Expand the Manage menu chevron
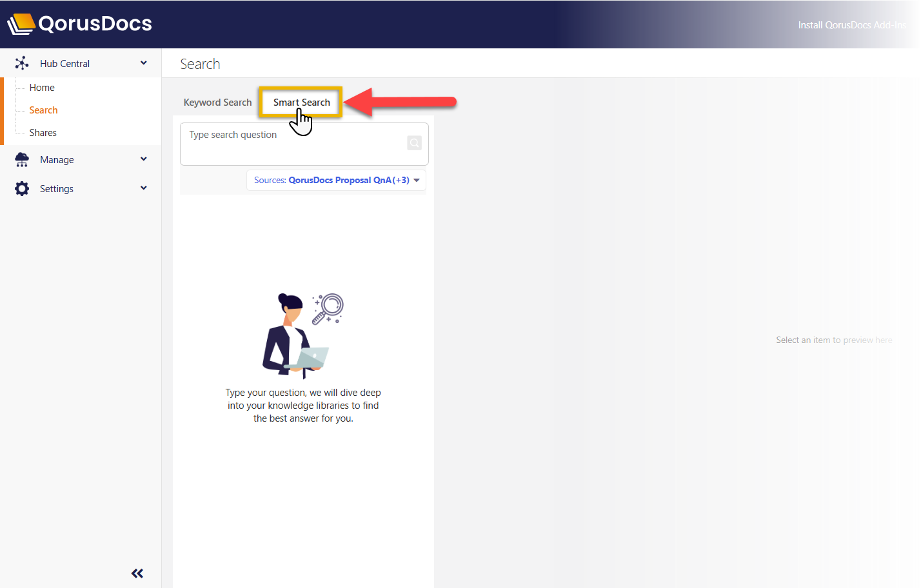This screenshot has width=921, height=588. [144, 159]
